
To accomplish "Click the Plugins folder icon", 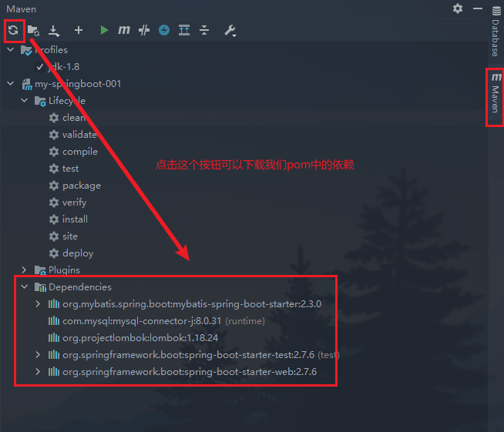I will click(x=40, y=270).
